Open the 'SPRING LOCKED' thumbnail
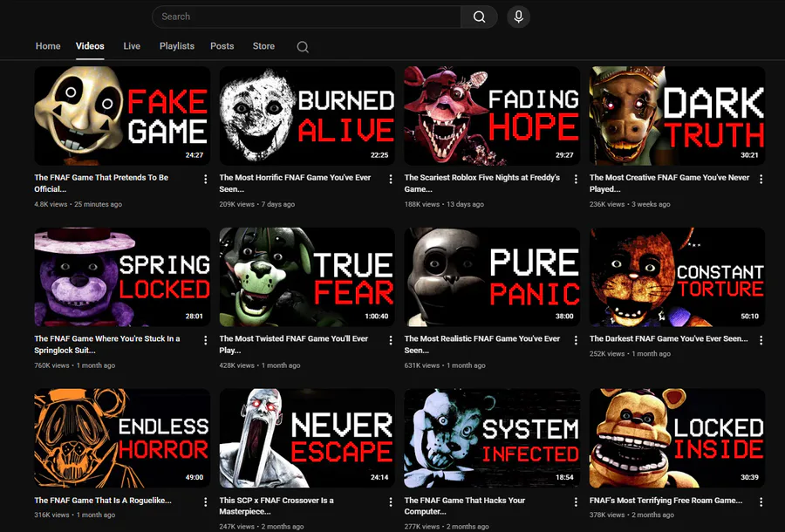785x532 pixels. click(x=122, y=276)
